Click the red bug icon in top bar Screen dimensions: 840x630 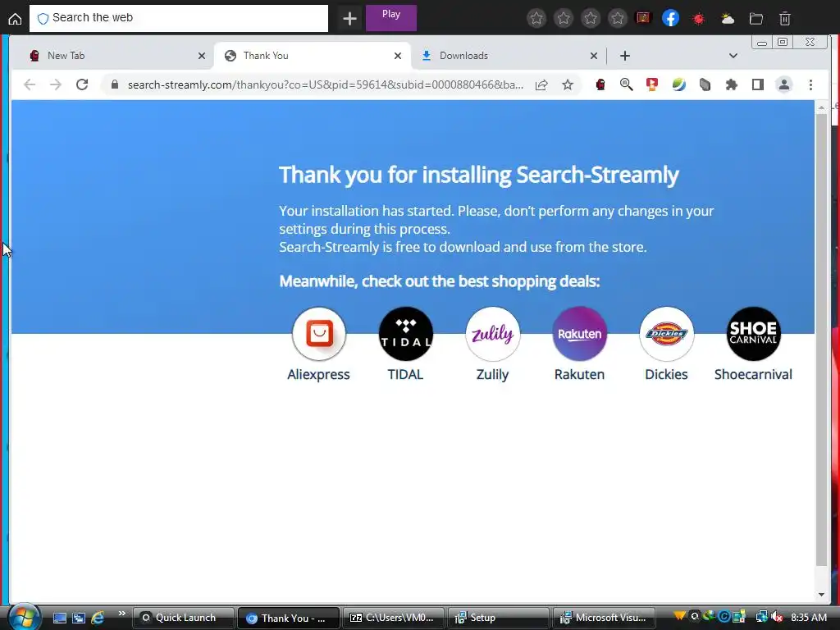point(698,20)
